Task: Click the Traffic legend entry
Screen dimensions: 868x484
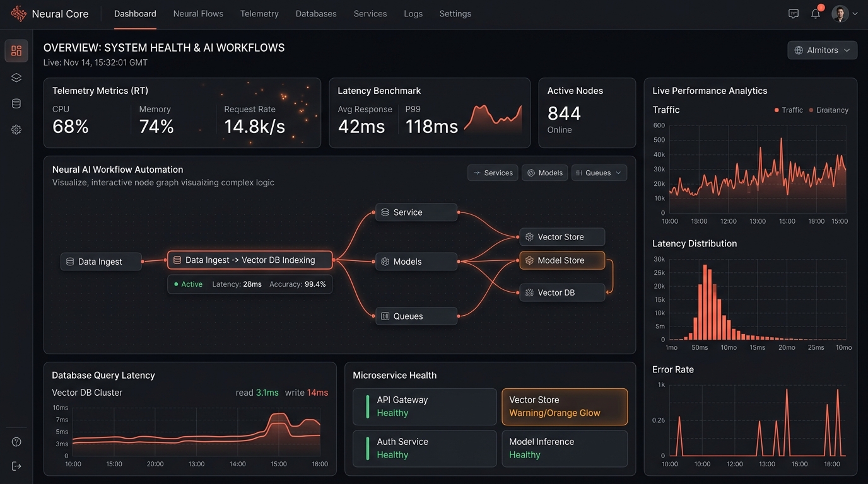Action: coord(789,110)
